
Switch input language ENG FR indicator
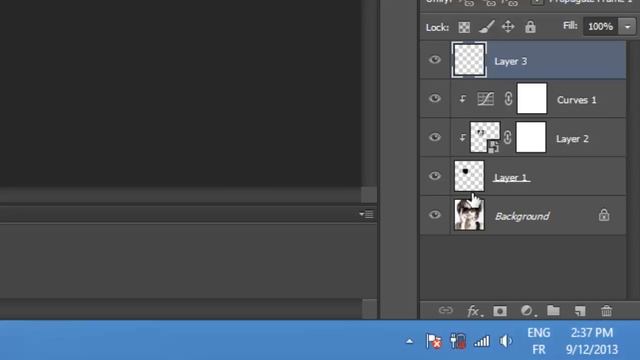539,341
